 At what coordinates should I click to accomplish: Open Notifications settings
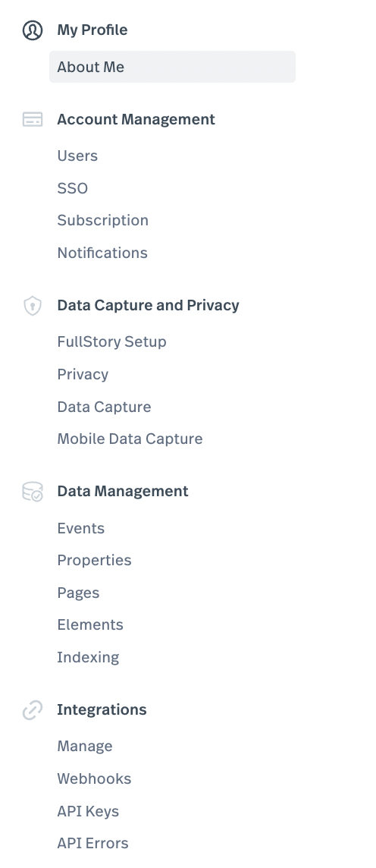point(102,253)
